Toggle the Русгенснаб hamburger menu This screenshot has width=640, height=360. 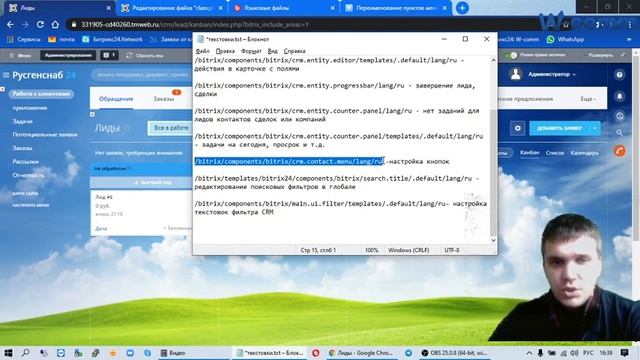click(x=6, y=75)
